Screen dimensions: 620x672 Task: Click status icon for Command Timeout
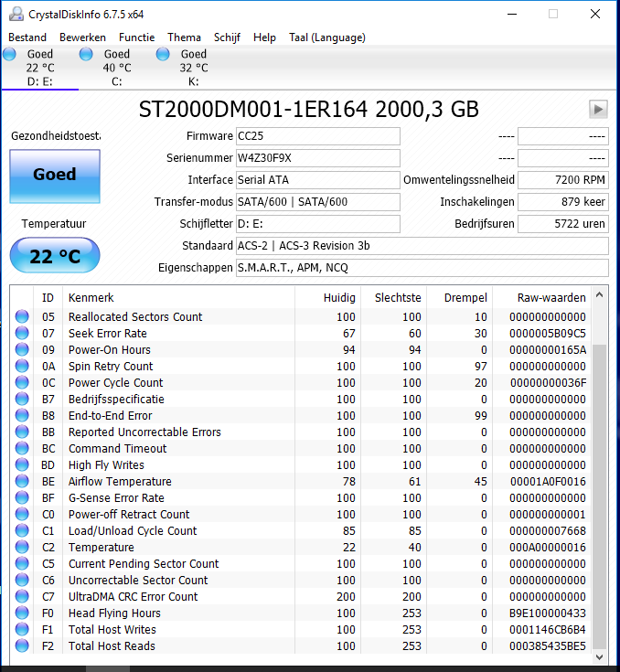coord(22,448)
